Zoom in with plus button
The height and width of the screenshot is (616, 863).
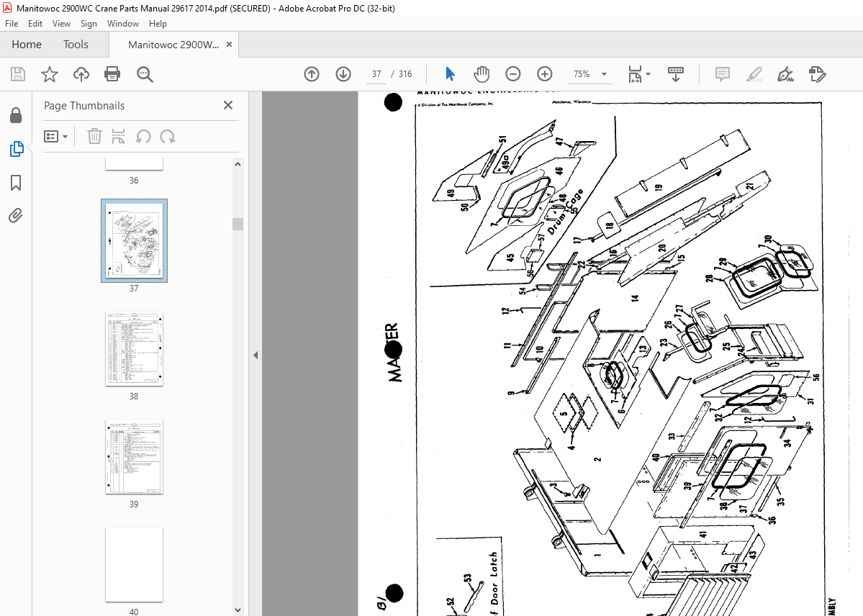click(545, 74)
